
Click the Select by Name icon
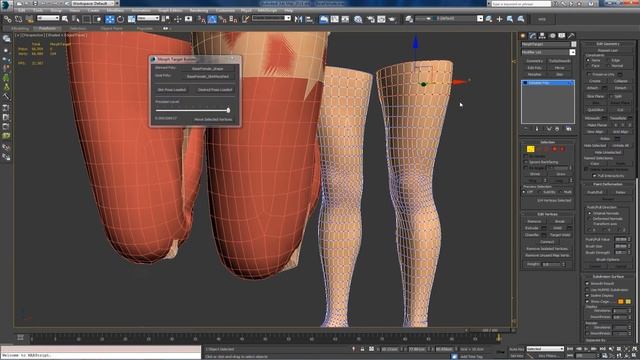(76, 19)
